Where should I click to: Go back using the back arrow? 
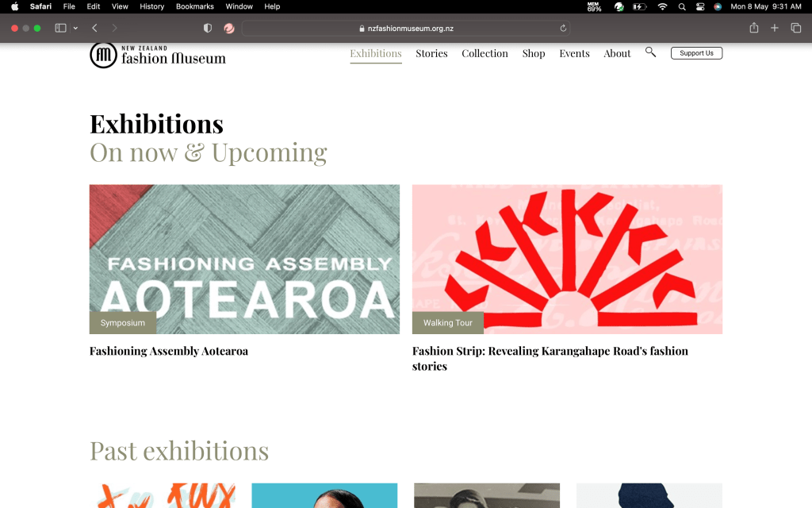point(94,28)
